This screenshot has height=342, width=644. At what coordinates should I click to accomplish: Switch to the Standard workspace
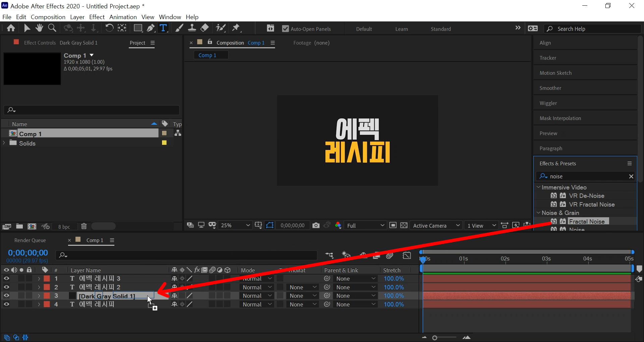tap(441, 29)
